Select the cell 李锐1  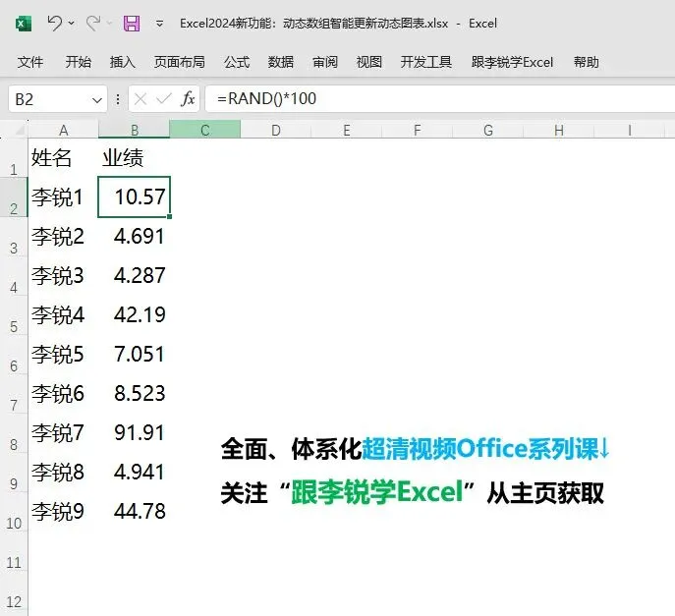63,197
